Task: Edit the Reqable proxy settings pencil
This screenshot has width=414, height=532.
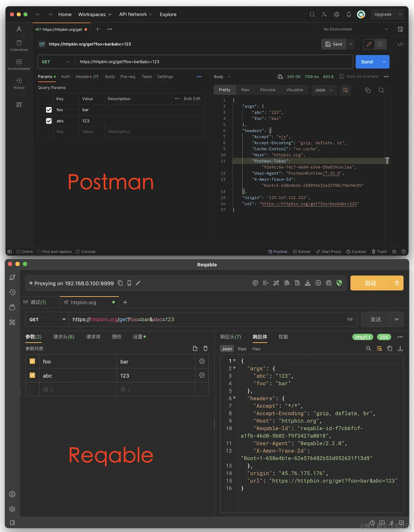Action: 138,283
